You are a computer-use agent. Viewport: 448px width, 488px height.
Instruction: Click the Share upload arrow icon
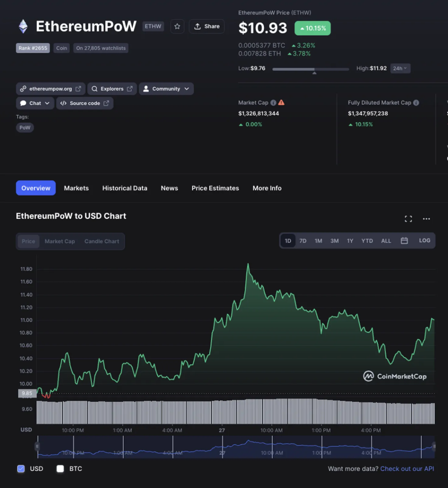(198, 27)
